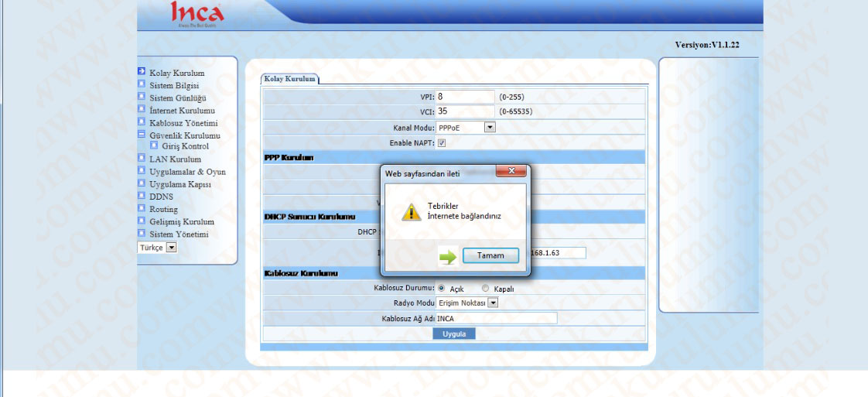Select the Kolay Kurulum tab
The image size is (868, 397).
tap(289, 79)
